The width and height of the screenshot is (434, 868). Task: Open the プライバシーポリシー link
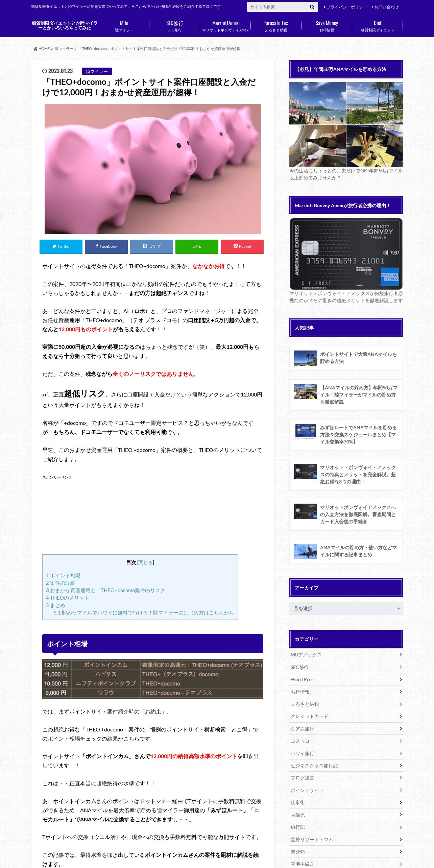(345, 7)
